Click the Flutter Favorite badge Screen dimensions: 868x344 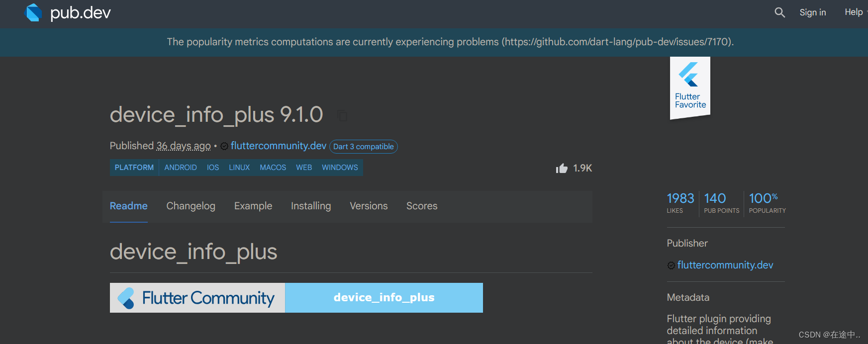(690, 88)
